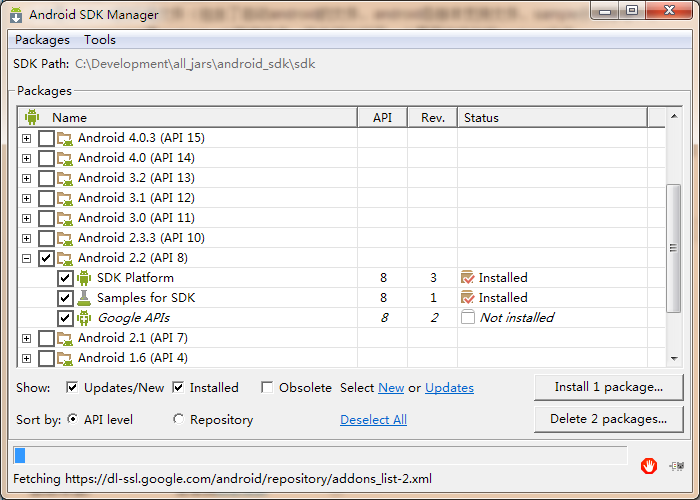Click the Install 1 package button
700x500 pixels.
[608, 387]
